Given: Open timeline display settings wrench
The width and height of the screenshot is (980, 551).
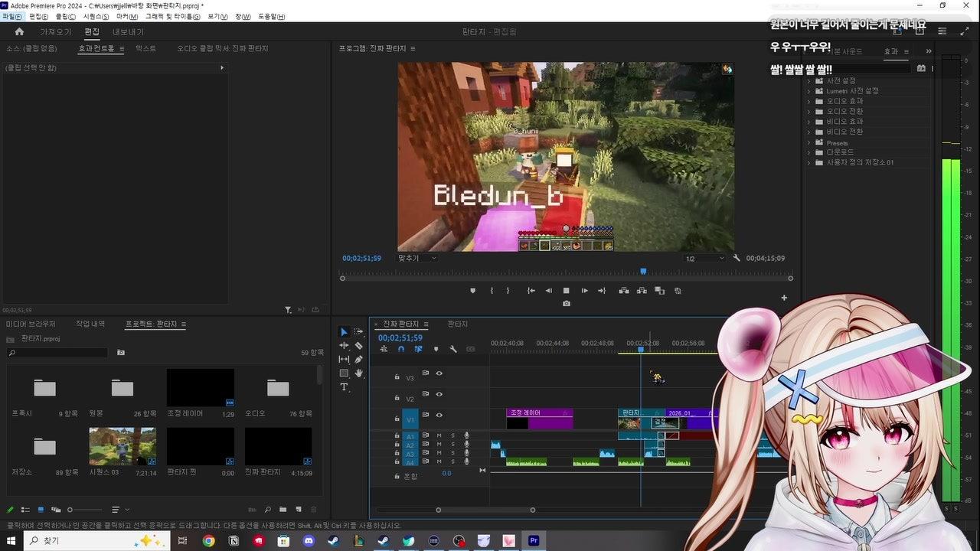Looking at the screenshot, I should point(453,350).
